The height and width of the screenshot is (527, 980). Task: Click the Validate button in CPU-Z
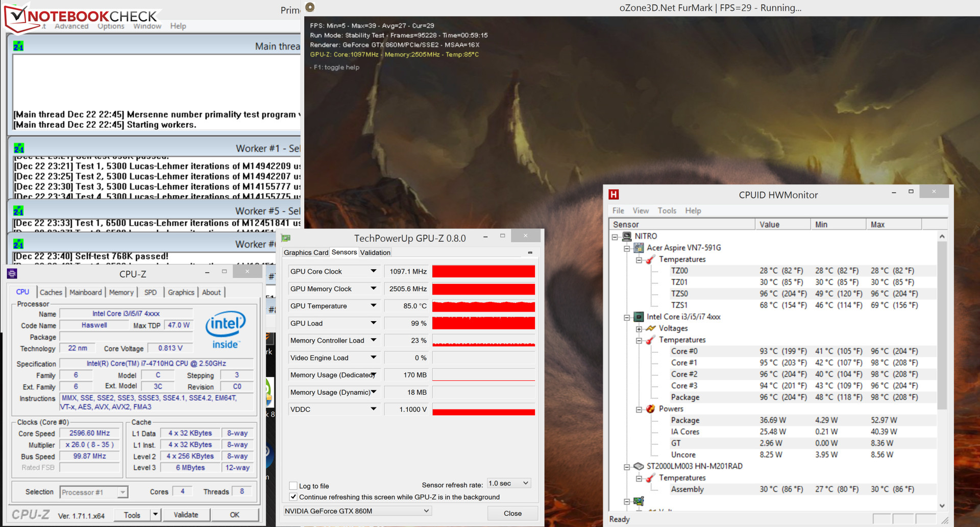pyautogui.click(x=186, y=515)
